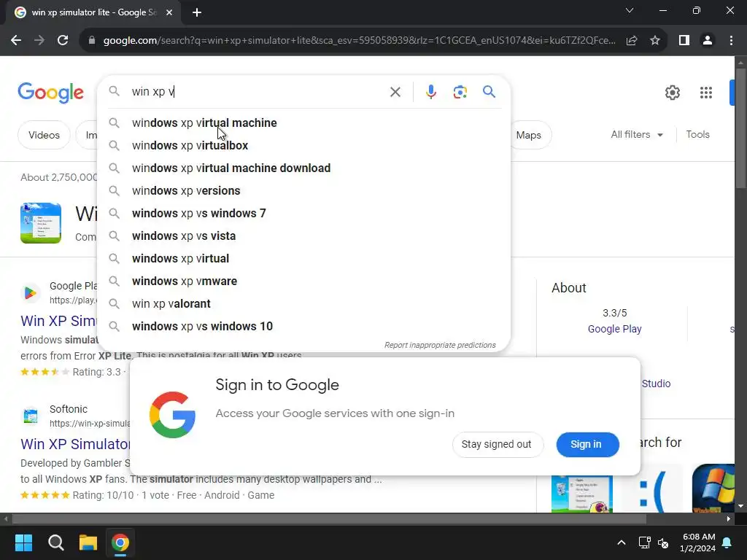Click the Stay signed out button
Viewport: 747px width, 560px height.
[x=496, y=444]
